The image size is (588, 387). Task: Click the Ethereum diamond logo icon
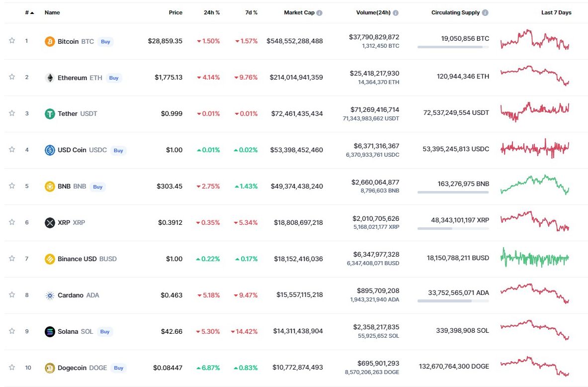coord(50,78)
